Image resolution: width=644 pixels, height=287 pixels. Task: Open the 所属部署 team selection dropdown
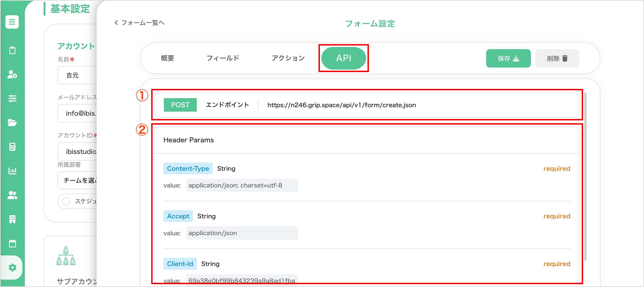[77, 180]
